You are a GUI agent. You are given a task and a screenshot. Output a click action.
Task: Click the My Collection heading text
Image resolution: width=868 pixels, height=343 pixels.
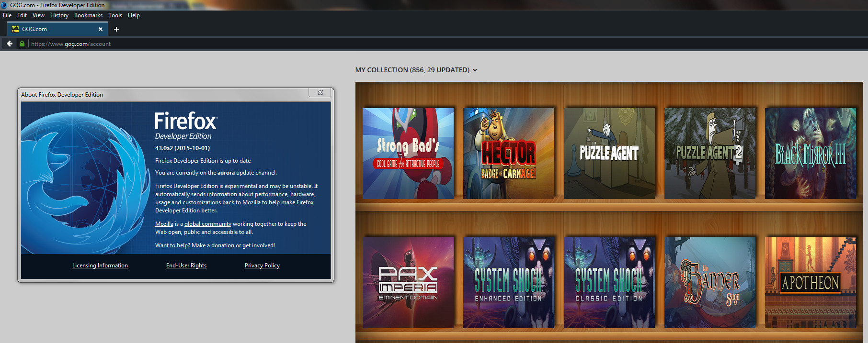pyautogui.click(x=412, y=70)
